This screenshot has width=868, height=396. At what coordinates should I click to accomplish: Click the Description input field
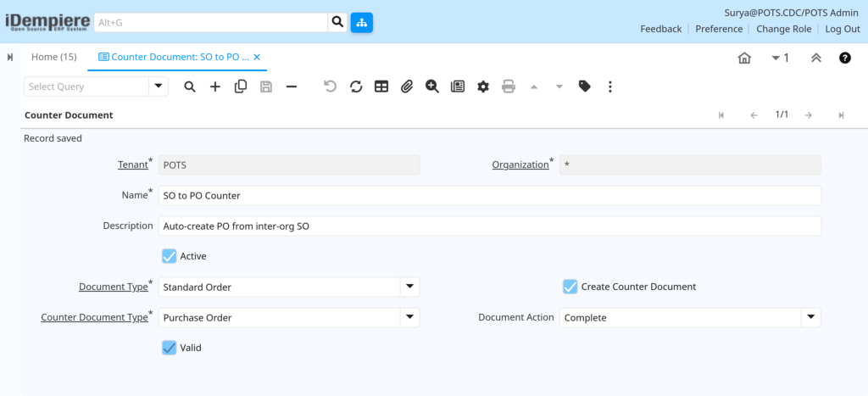[489, 226]
